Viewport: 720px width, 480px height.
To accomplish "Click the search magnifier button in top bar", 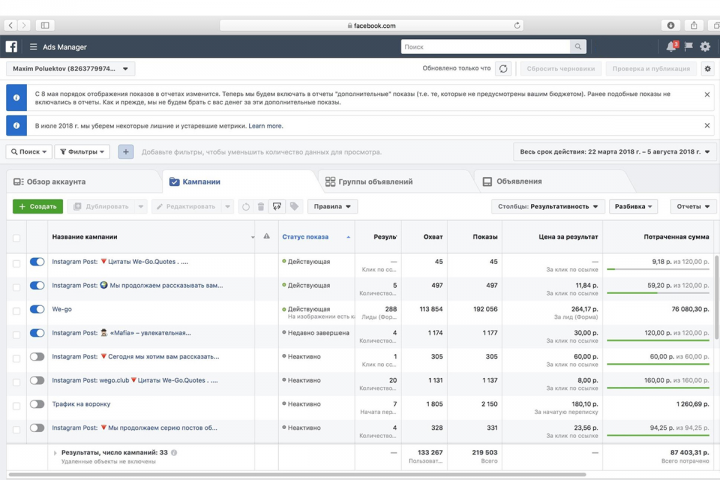I will (578, 46).
